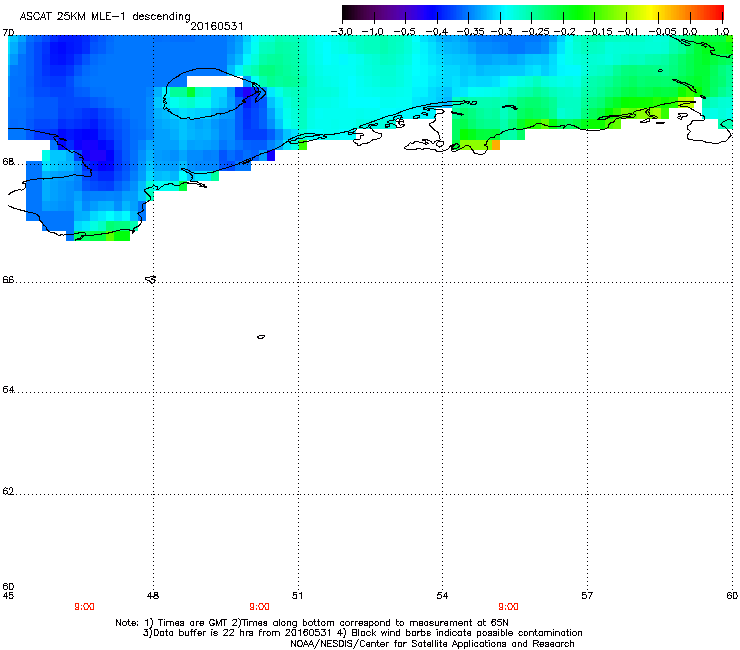The width and height of the screenshot is (740, 650).
Task: Click the '-1.0' color scale label
Action: coord(372,31)
